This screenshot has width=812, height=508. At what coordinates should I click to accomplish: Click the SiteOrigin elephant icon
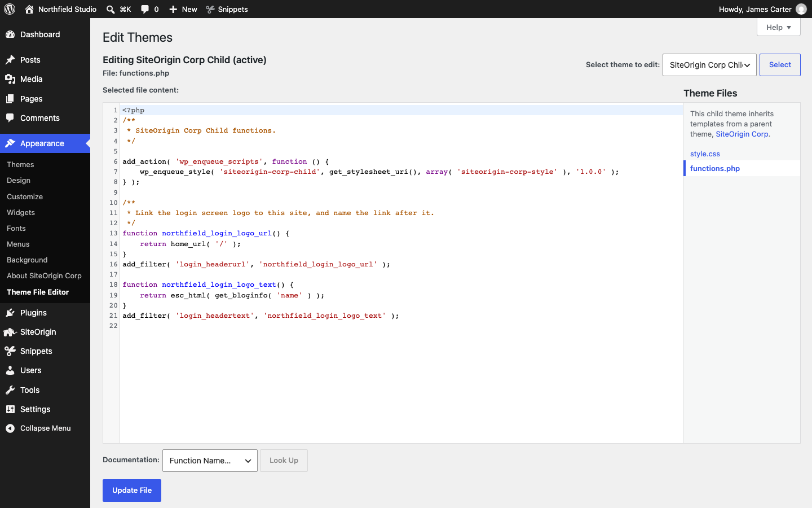(10, 332)
